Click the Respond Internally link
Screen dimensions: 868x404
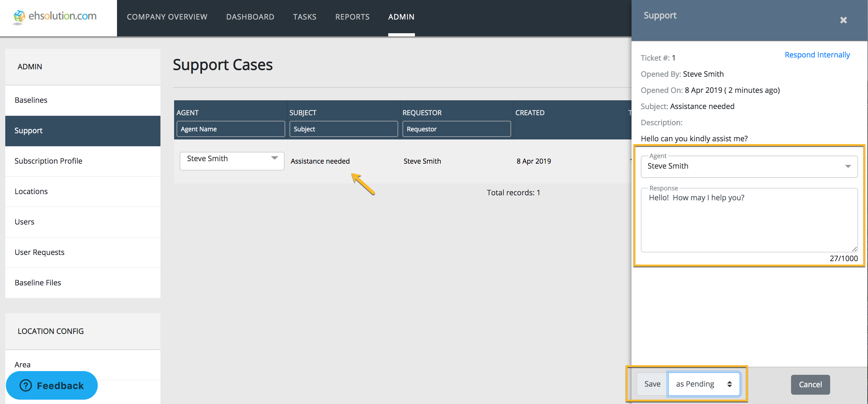point(817,55)
